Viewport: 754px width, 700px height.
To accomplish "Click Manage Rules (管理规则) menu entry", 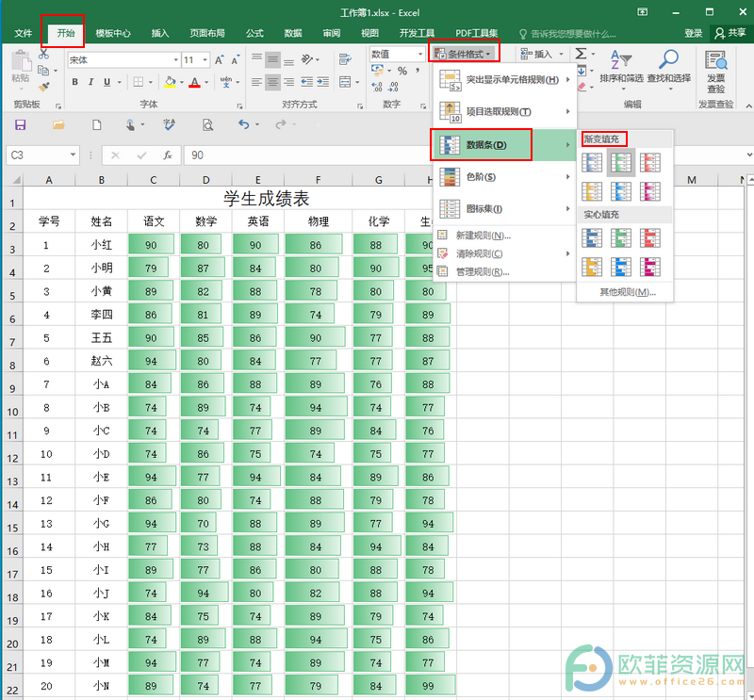I will (504, 272).
